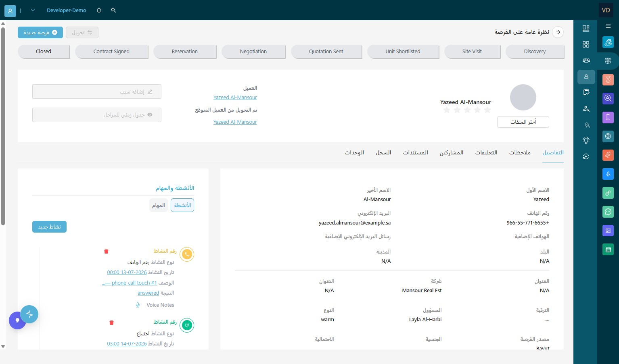Open the clipboard tasks icon in sidebar

coord(586,92)
